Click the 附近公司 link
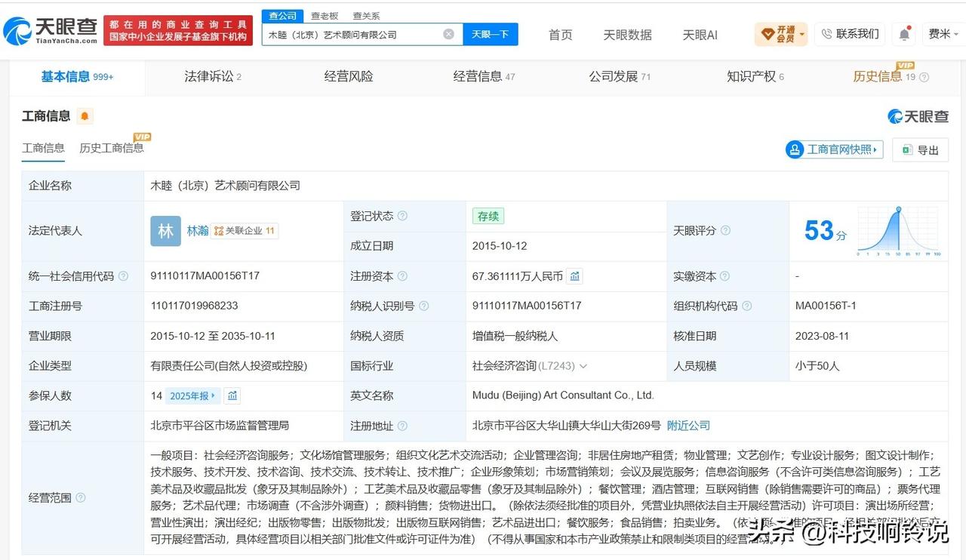Screen dimensions: 966x560 [688, 426]
